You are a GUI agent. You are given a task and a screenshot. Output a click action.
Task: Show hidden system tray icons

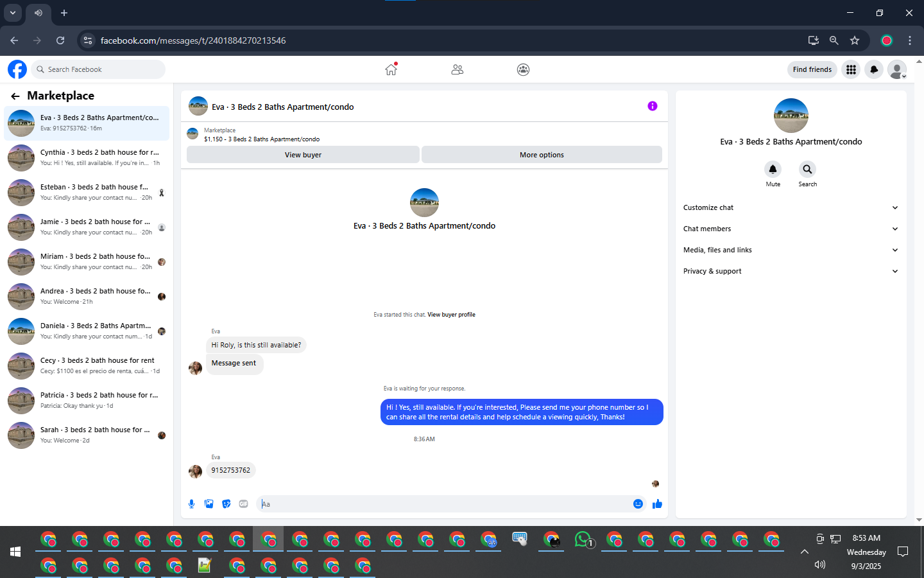pos(804,552)
